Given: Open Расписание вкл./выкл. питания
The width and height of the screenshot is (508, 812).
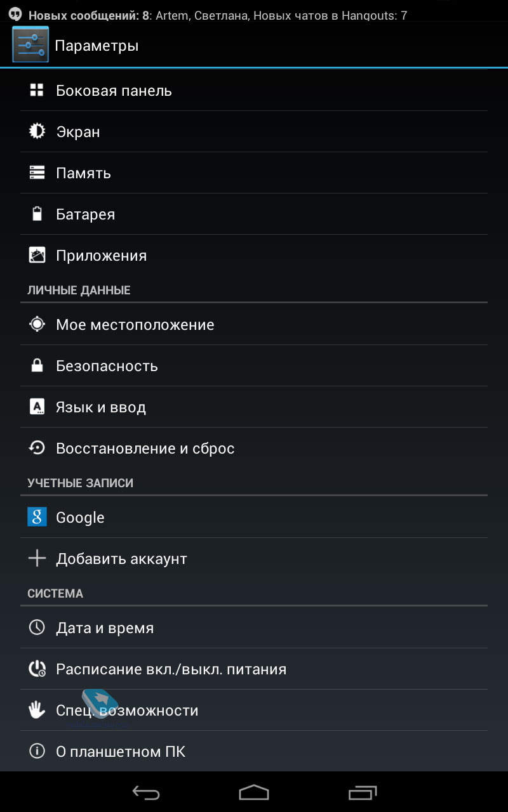Looking at the screenshot, I should click(x=254, y=669).
